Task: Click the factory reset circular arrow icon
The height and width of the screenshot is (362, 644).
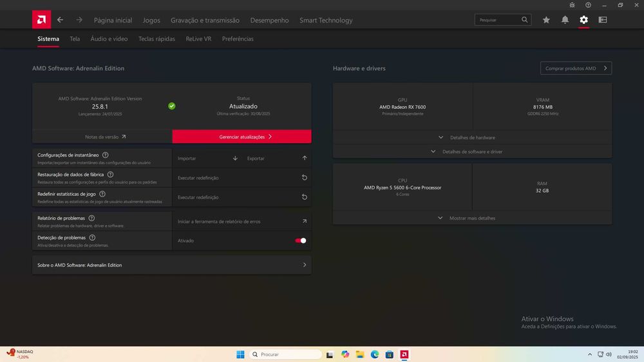Action: point(305,178)
